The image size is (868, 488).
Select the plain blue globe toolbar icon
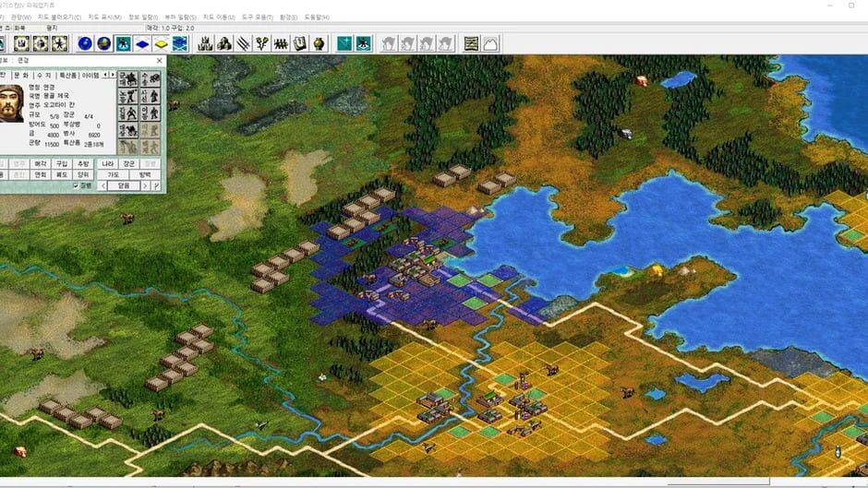pos(85,43)
